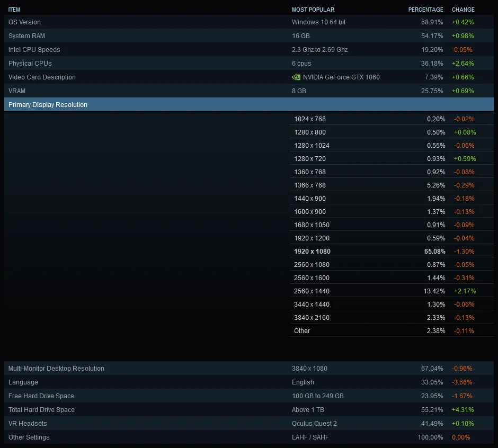This screenshot has height=448, width=498.
Task: Expand the Intel CPU Speeds row
Action: [249, 50]
